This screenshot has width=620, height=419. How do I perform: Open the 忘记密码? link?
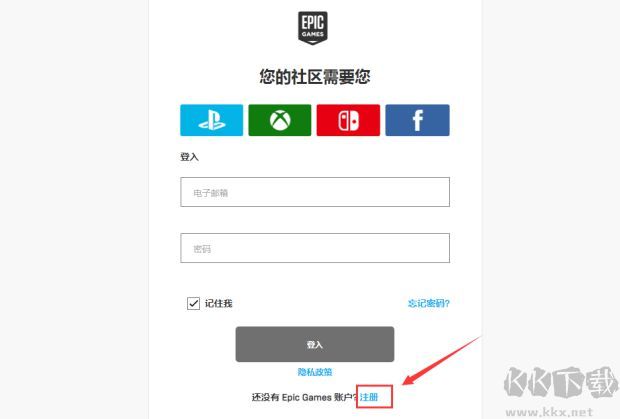point(429,304)
